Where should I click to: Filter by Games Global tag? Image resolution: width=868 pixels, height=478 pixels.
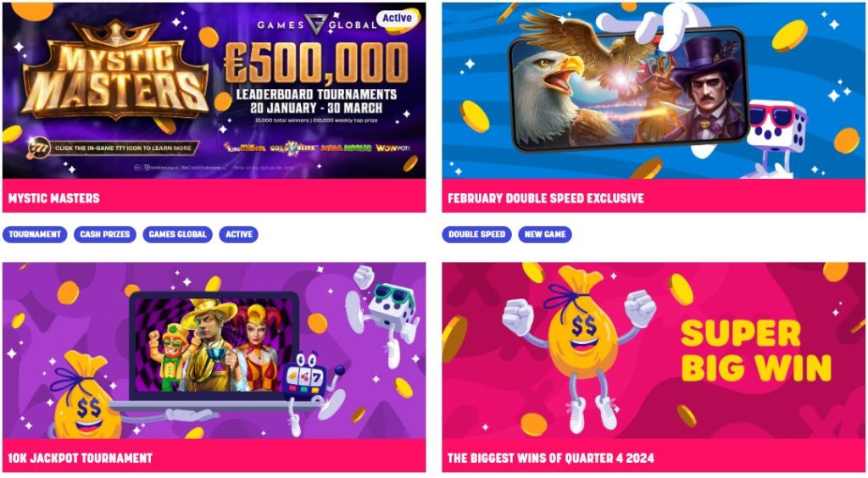(178, 235)
